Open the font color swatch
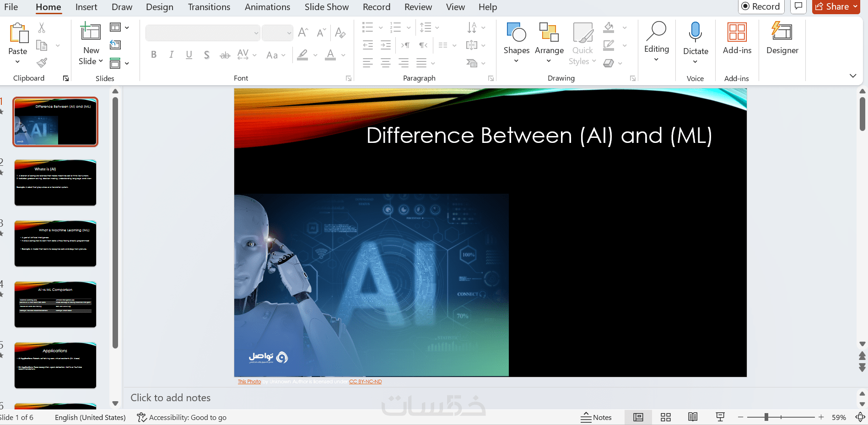 pyautogui.click(x=330, y=55)
